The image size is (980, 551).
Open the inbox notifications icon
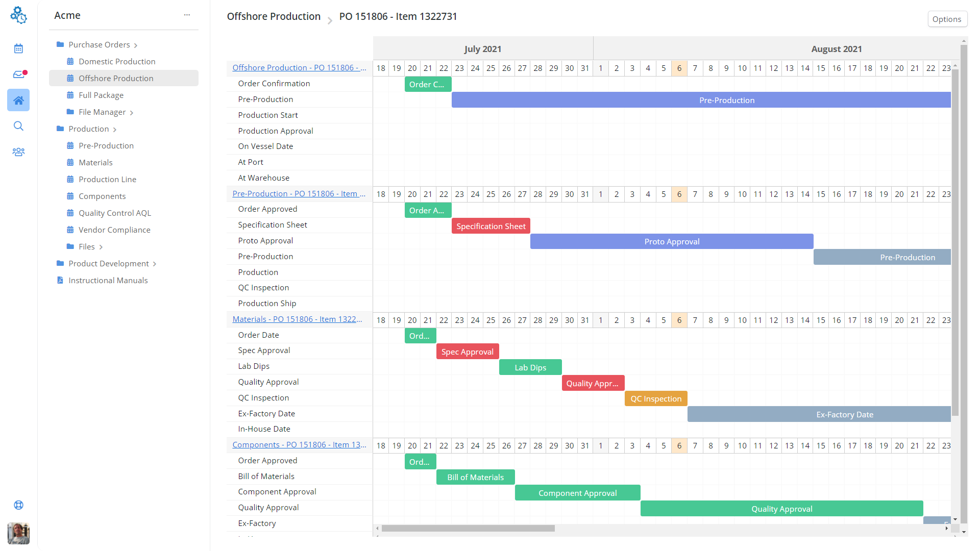coord(18,74)
